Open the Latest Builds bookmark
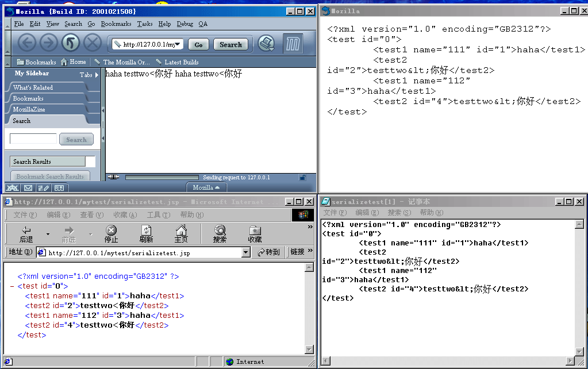This screenshot has width=588, height=369. point(178,62)
